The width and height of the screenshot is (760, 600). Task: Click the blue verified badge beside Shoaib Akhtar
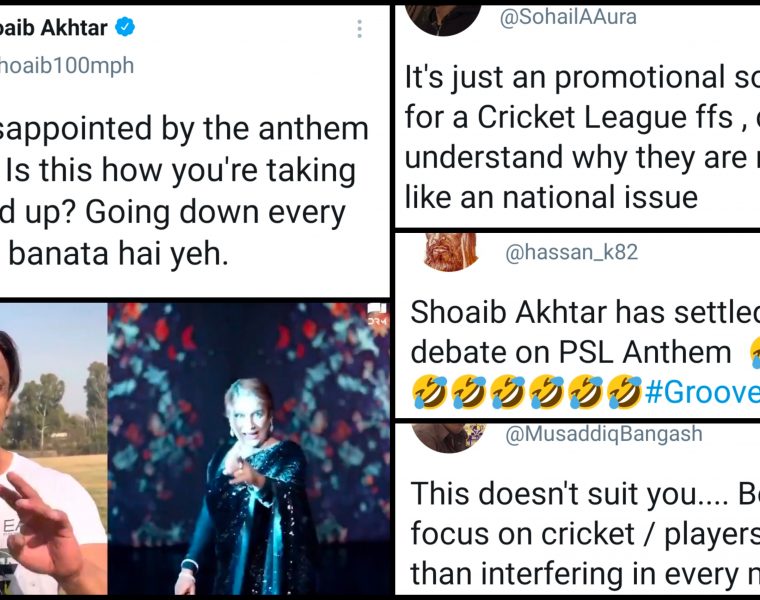(125, 28)
